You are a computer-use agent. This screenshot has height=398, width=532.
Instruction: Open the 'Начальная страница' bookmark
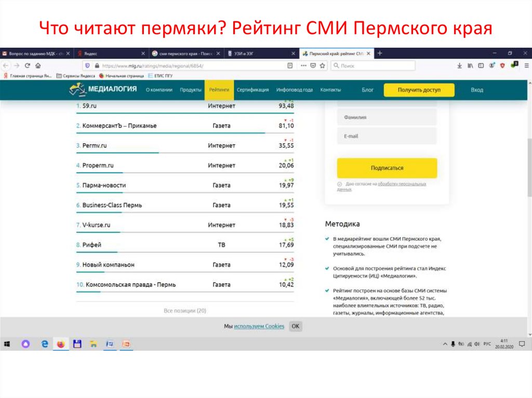tap(122, 76)
